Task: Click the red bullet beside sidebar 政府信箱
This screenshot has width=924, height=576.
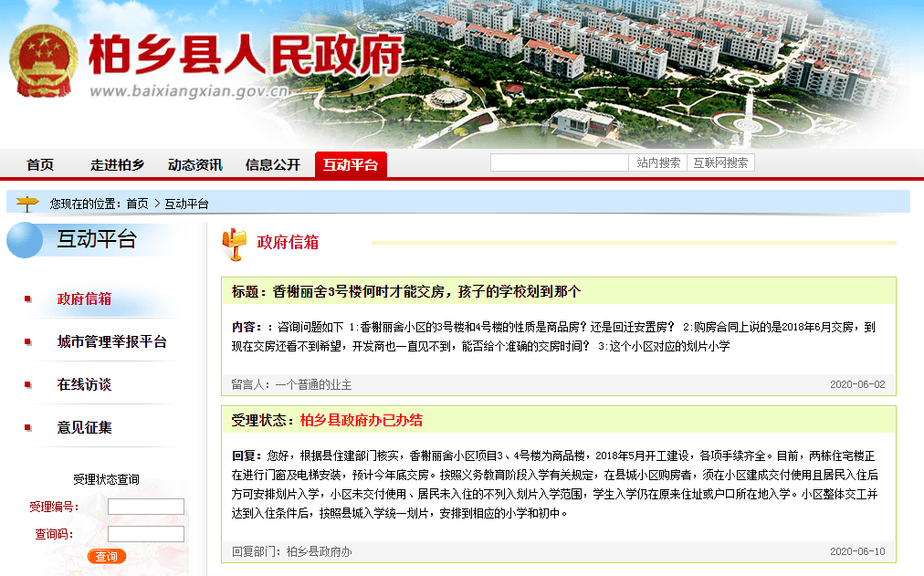Action: [x=27, y=299]
